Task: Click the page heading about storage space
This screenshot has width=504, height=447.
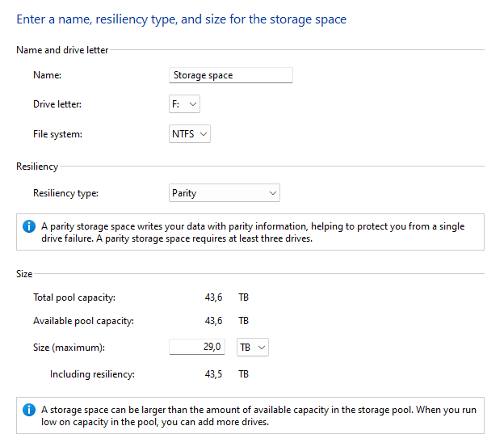Action: 182,19
